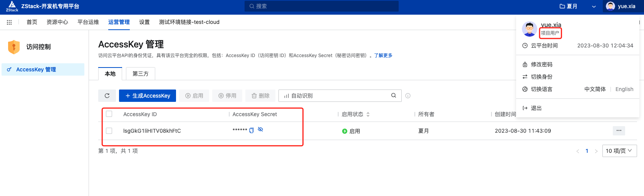Open the 自动识别 search type selector
644x196 pixels.
(299, 96)
